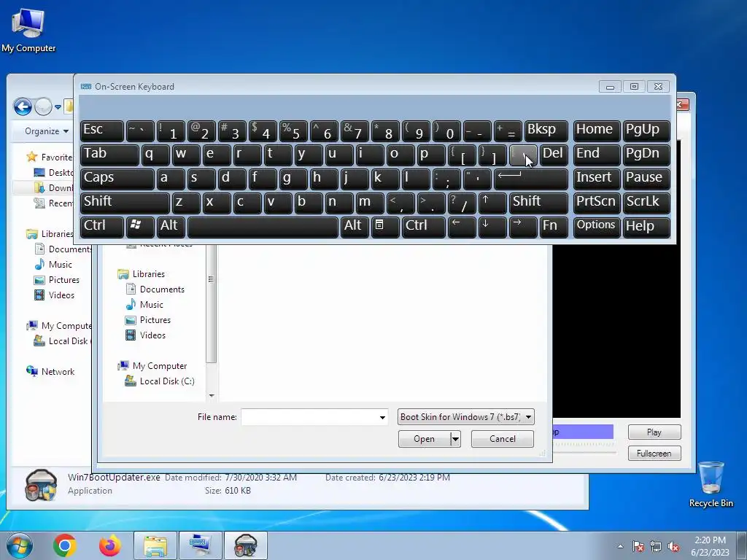Launch Firefox from the taskbar

[x=109, y=545]
